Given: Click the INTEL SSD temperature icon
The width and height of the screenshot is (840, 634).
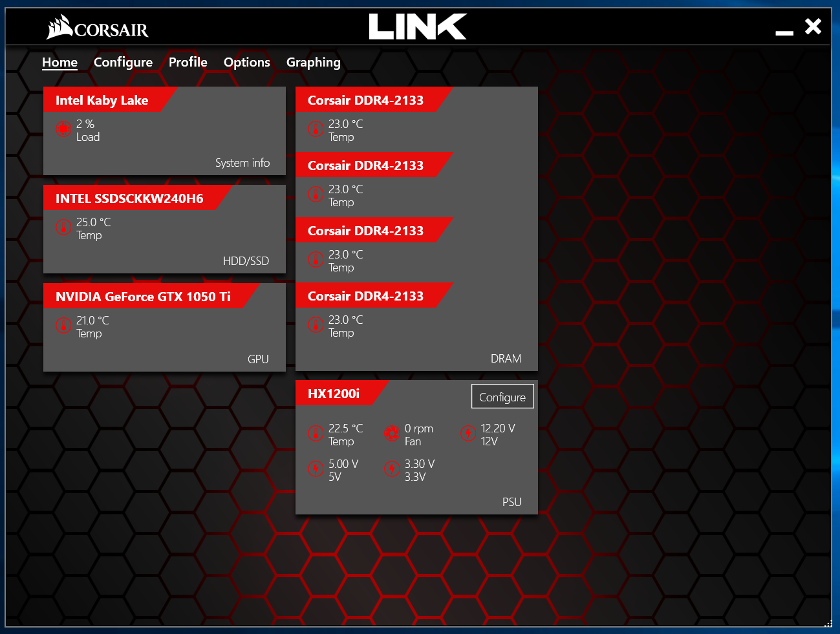Looking at the screenshot, I should [x=63, y=227].
